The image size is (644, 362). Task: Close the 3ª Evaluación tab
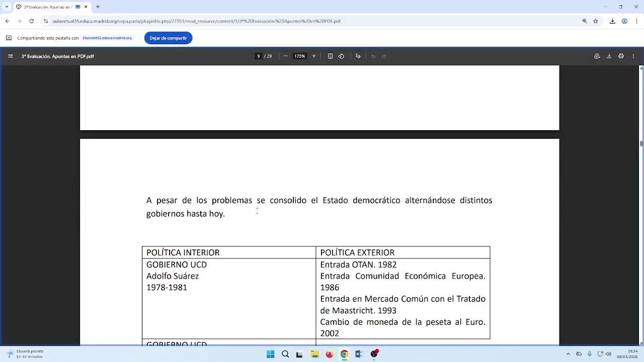(86, 7)
